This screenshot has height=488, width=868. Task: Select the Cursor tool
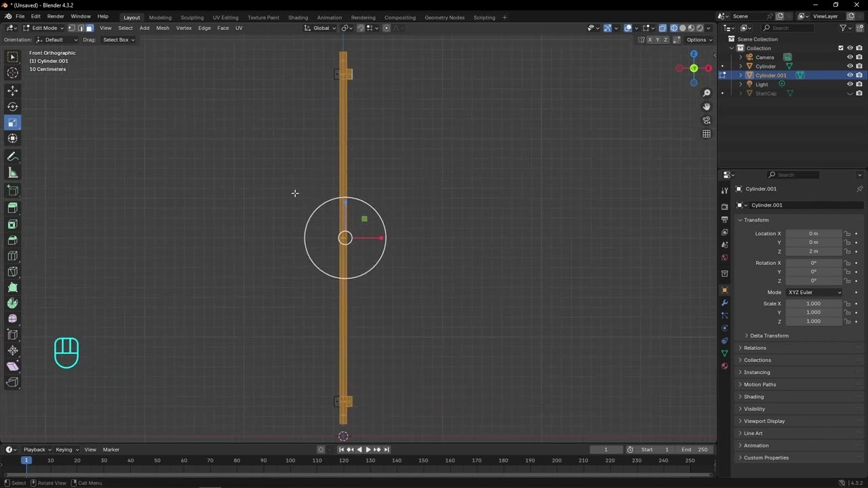point(13,73)
